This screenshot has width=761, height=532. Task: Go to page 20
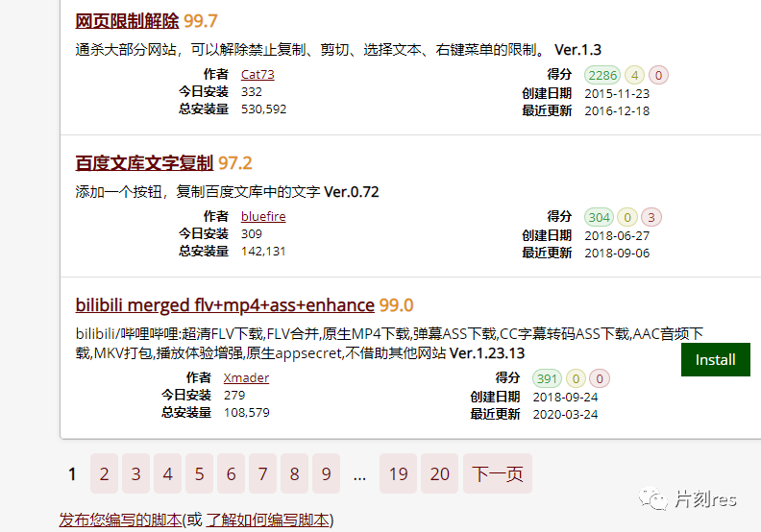(439, 473)
